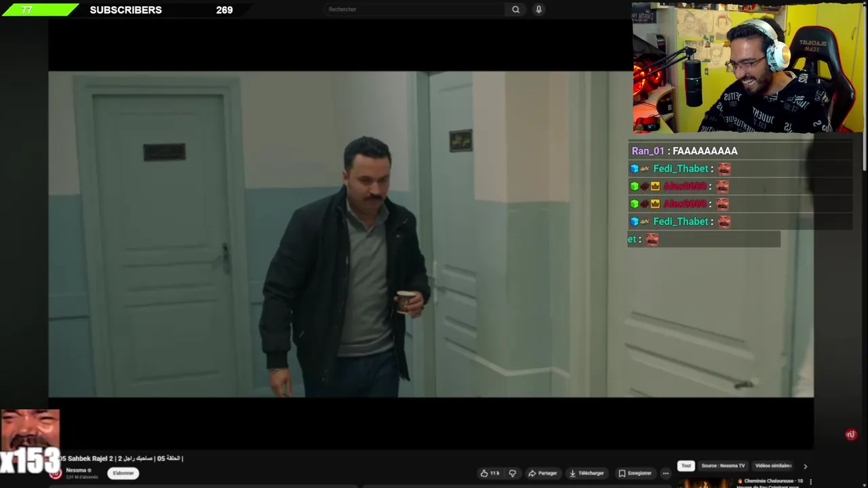Click the first Fedi_Thabet chat username
Screen dimensions: 868x488
click(681, 169)
